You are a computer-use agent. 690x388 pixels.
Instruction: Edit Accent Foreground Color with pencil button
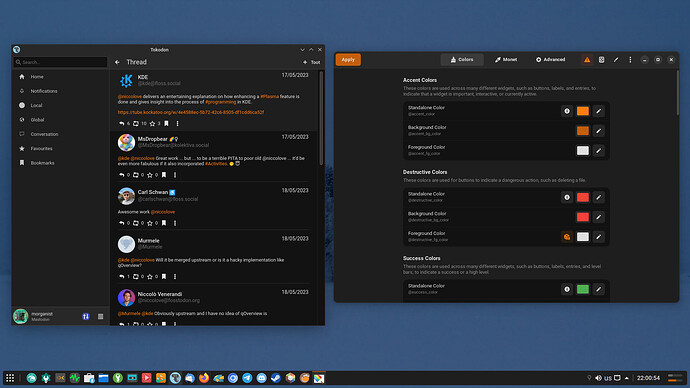point(598,150)
